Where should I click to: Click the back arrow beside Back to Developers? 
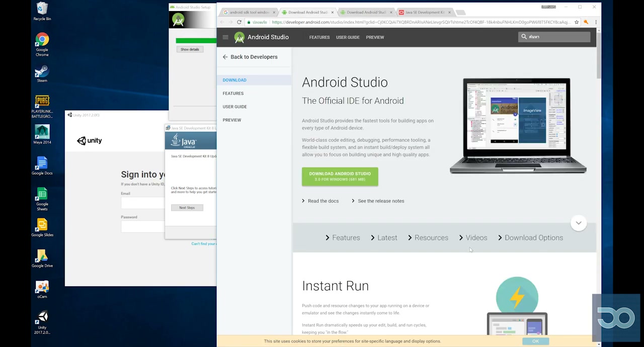coord(225,57)
